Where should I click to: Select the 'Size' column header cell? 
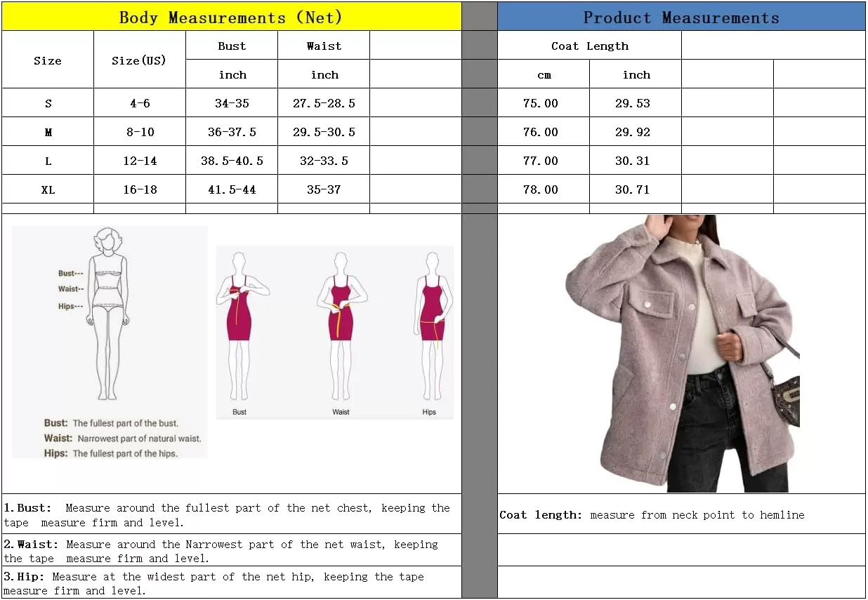click(x=48, y=60)
